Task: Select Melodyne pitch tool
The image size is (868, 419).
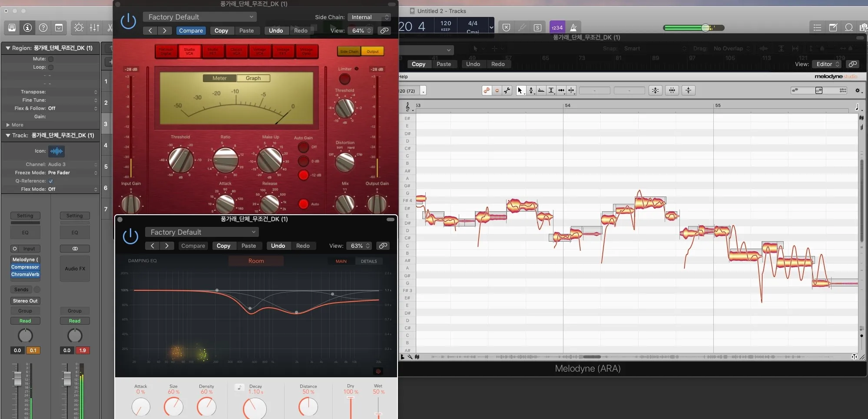Action: 531,90
